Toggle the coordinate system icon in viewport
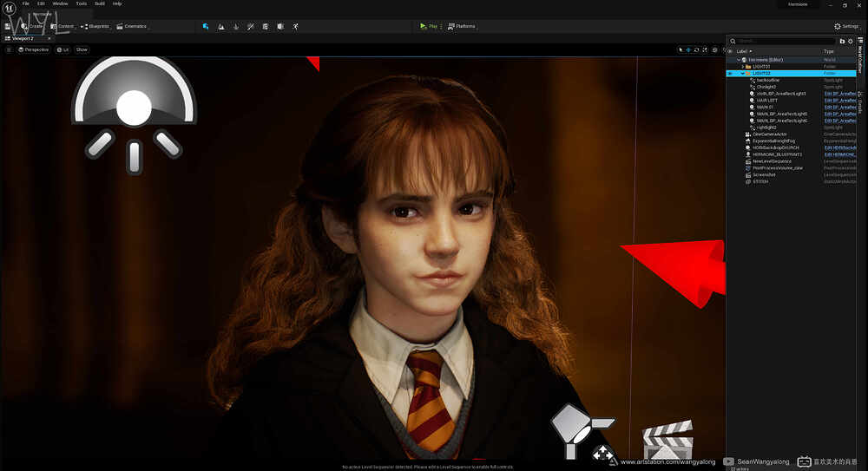868x471 pixels. (714, 49)
